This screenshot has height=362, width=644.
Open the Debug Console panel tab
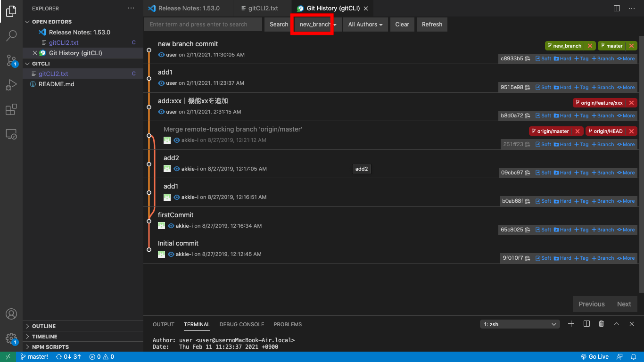point(242,324)
